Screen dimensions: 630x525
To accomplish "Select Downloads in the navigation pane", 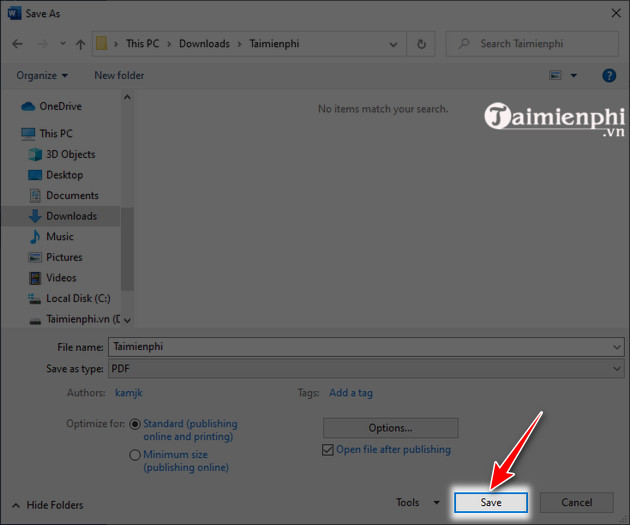I will [x=72, y=216].
